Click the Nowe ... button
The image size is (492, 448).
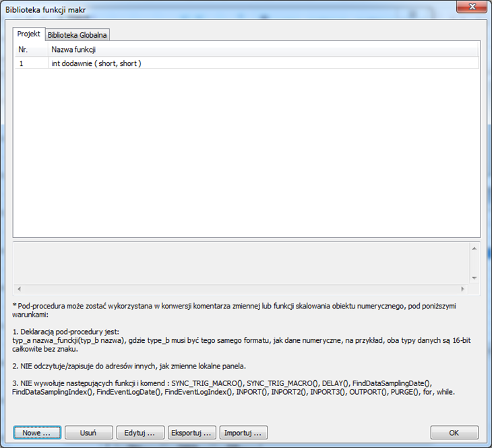coord(37,433)
